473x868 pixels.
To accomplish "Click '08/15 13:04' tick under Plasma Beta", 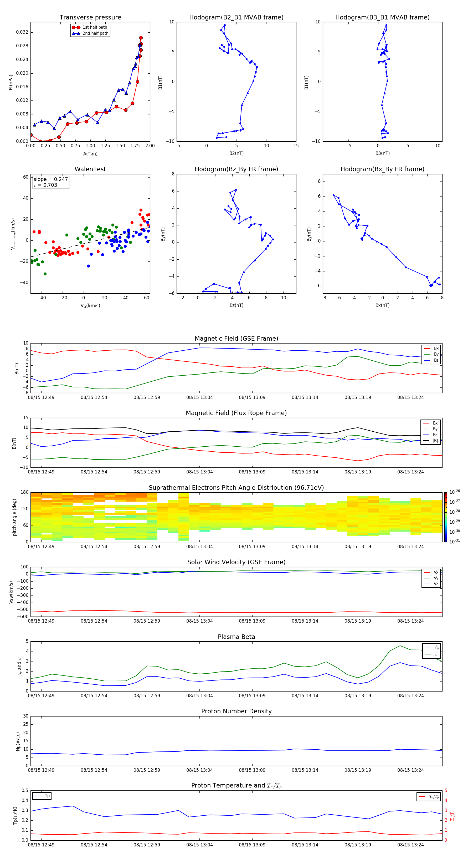I will pyautogui.click(x=199, y=696).
